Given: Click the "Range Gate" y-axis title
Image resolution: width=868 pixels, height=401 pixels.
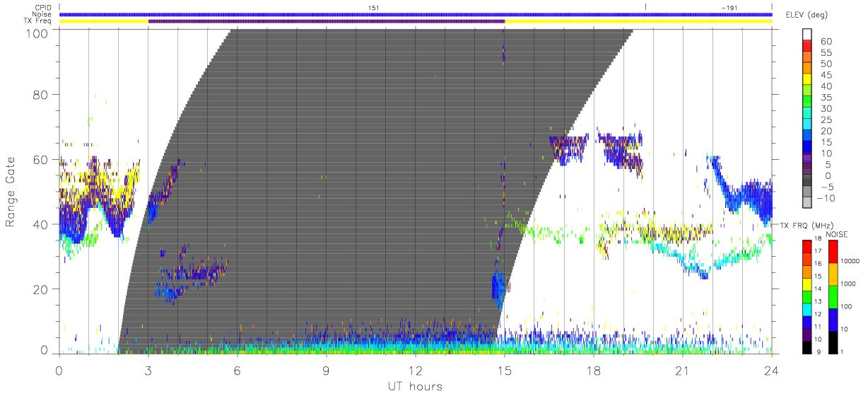Looking at the screenshot, I should click(11, 192).
